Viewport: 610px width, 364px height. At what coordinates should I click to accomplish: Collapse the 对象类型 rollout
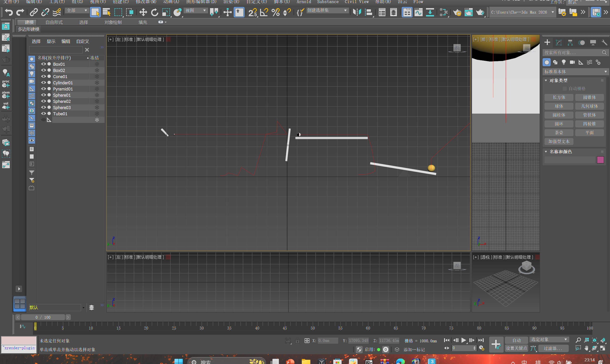tap(546, 81)
